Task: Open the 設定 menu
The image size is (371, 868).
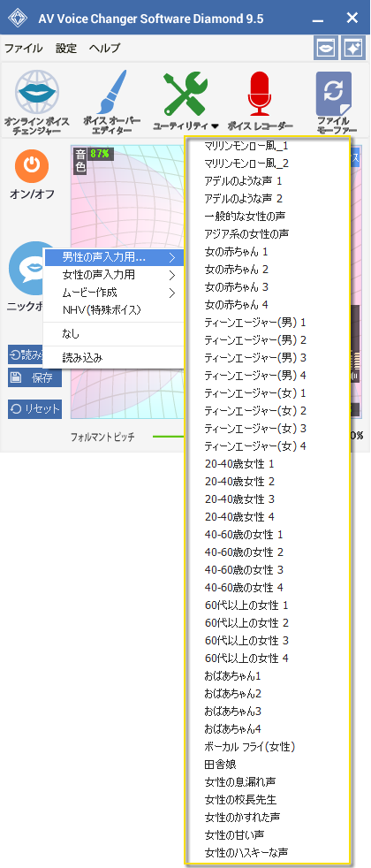Action: [66, 48]
